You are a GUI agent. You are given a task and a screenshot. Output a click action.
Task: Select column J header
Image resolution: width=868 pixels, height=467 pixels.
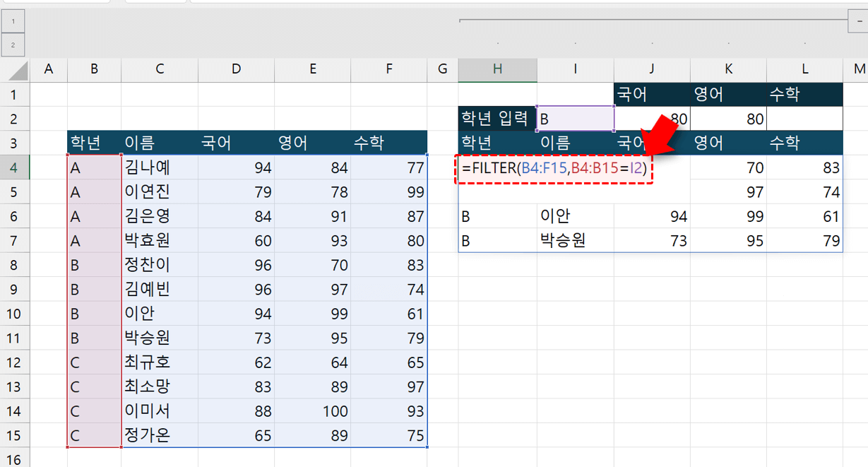pos(652,69)
